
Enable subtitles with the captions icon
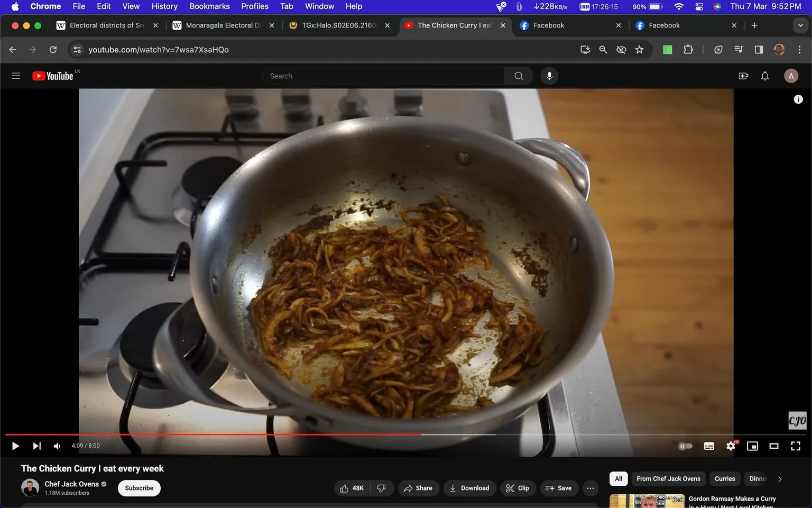(x=709, y=446)
